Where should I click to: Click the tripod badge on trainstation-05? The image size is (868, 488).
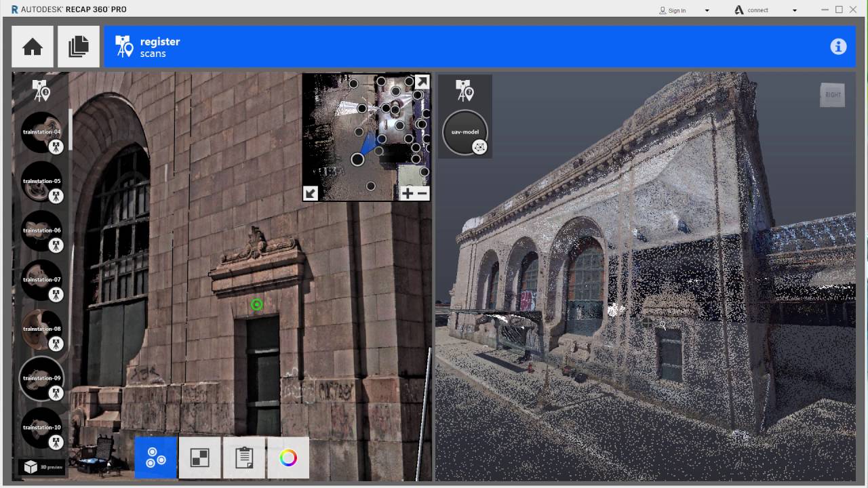click(x=56, y=196)
